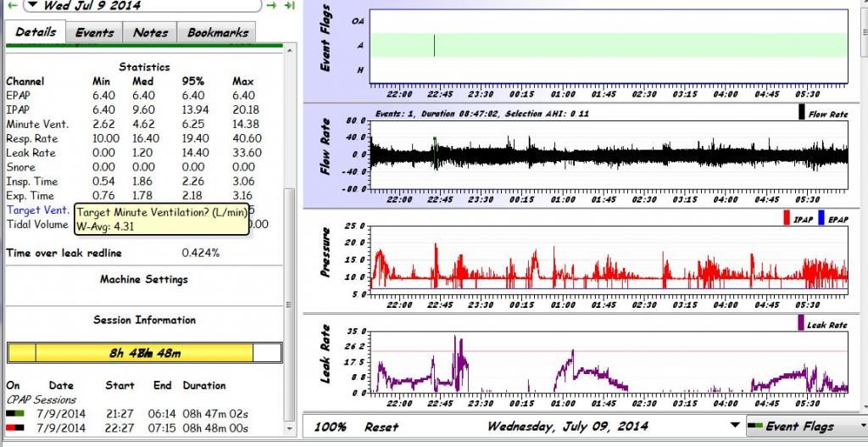868x447 pixels.
Task: Go to previous day with left green arrow
Action: [x=12, y=6]
